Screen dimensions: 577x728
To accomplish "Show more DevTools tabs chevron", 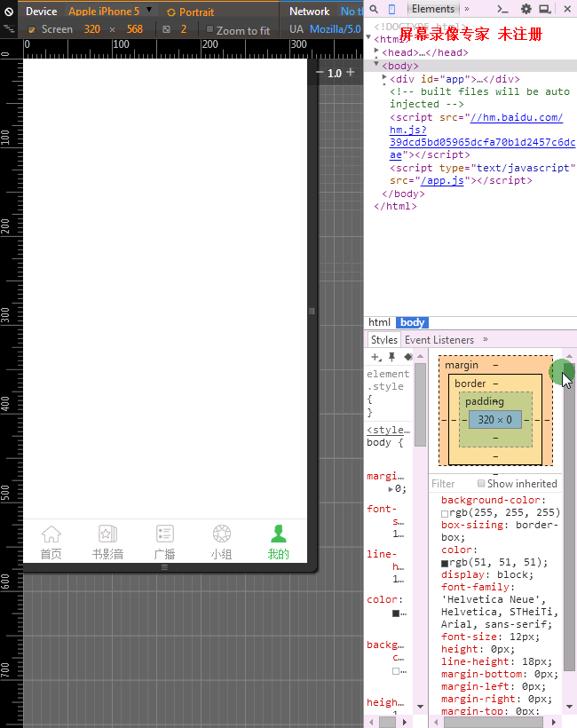I will coord(467,9).
